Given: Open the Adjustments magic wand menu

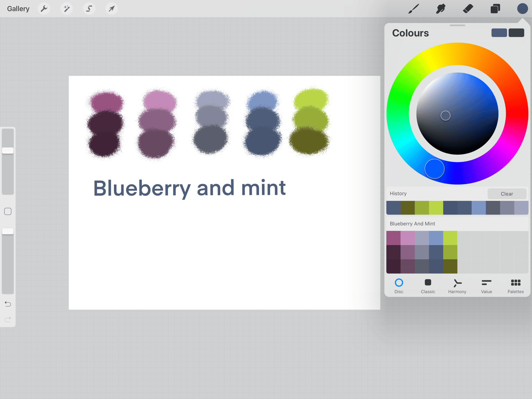Looking at the screenshot, I should pos(66,8).
